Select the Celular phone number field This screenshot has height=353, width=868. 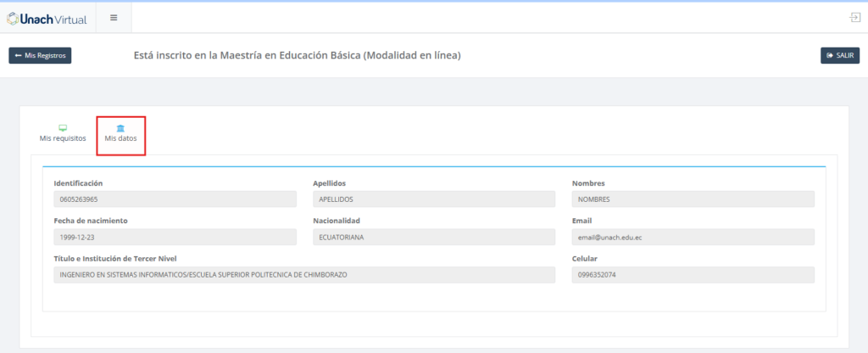(x=693, y=275)
